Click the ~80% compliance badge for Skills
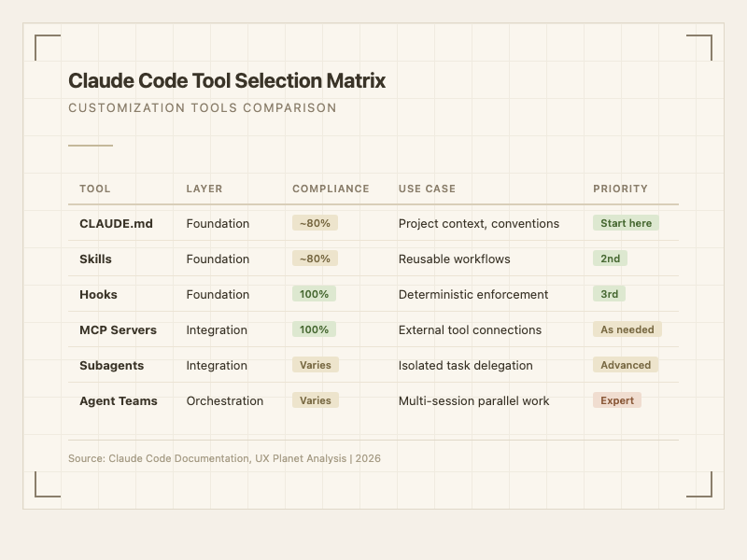This screenshot has width=747, height=560. (x=315, y=259)
